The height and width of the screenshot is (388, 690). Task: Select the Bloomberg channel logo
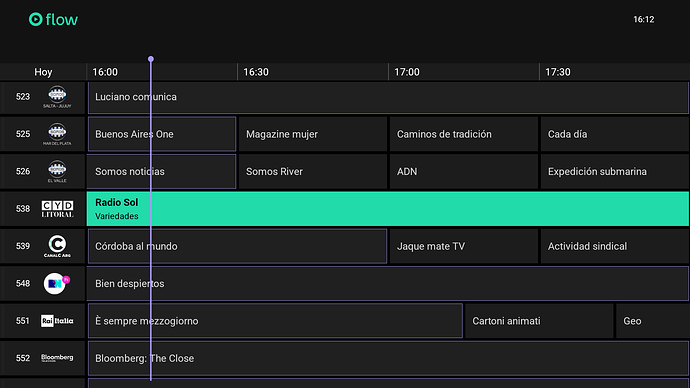tap(57, 358)
